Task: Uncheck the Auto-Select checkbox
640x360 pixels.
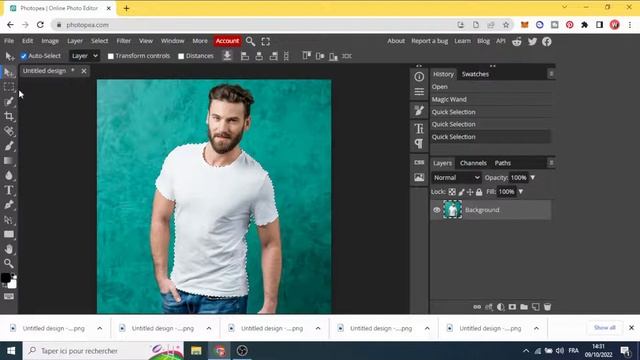Action: (24, 56)
